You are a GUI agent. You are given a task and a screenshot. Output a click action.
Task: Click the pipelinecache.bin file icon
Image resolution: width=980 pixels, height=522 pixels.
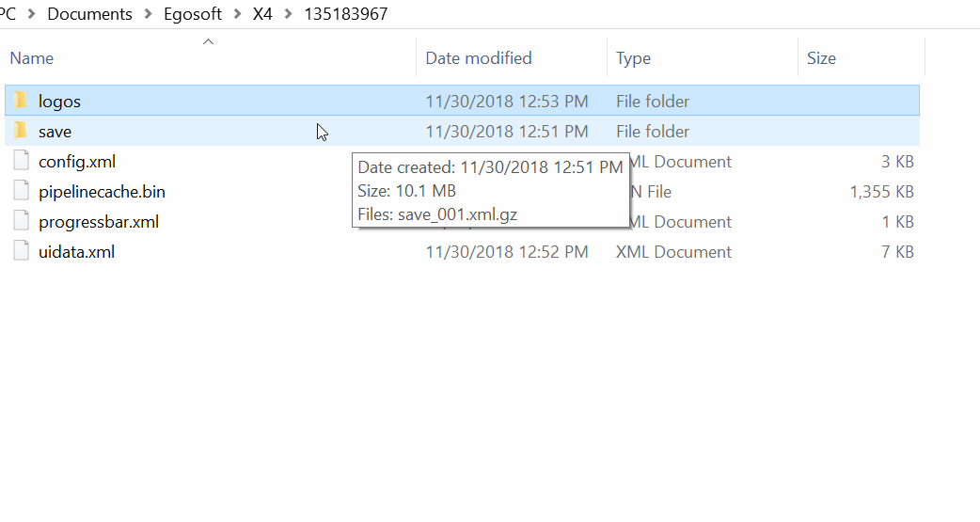point(22,191)
